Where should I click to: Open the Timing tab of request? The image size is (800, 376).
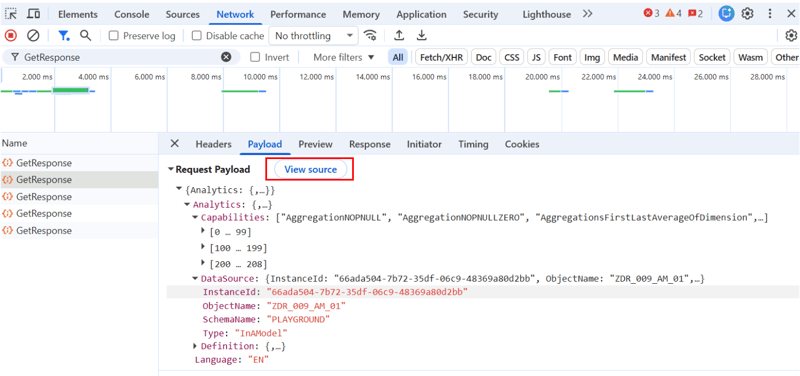473,144
